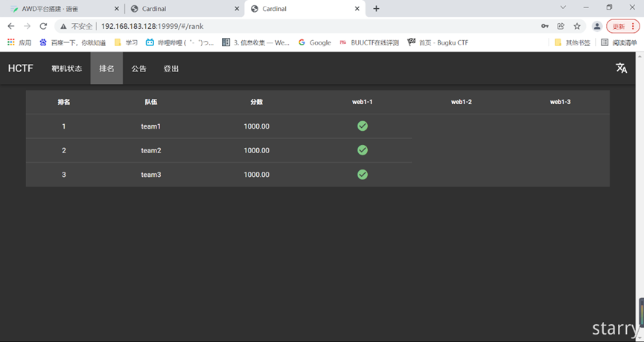Open the tab search chevron dropdown
This screenshot has width=644, height=342.
click(x=563, y=7)
